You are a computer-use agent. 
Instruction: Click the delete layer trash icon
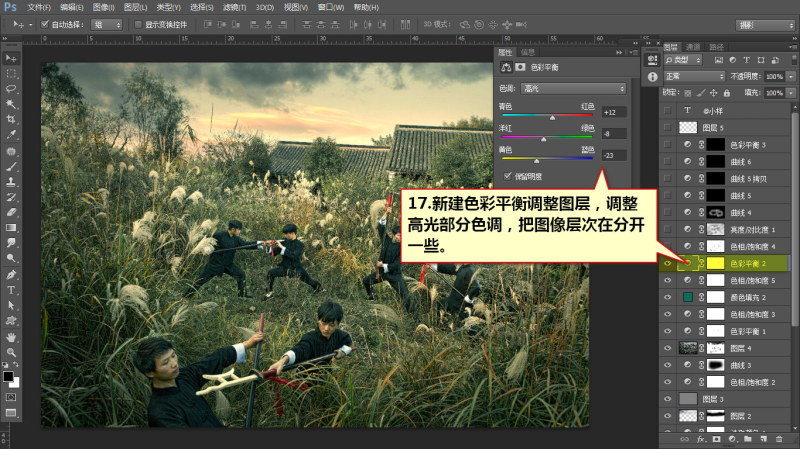pyautogui.click(x=779, y=439)
